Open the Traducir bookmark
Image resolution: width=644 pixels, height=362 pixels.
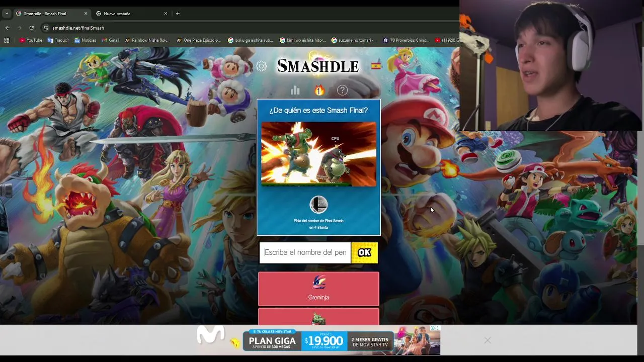click(58, 40)
